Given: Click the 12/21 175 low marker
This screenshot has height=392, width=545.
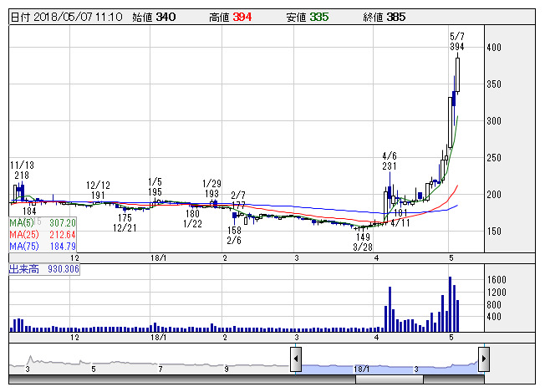Looking at the screenshot, I should point(125,222).
